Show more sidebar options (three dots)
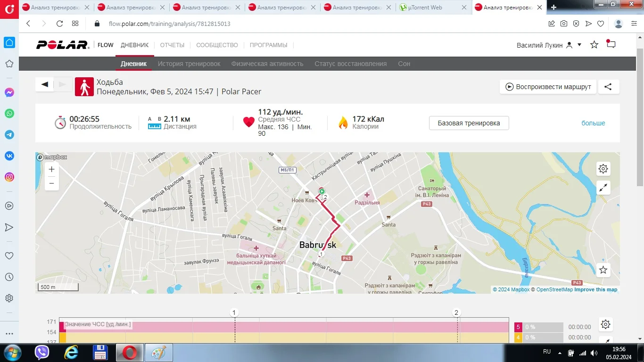 [9, 334]
